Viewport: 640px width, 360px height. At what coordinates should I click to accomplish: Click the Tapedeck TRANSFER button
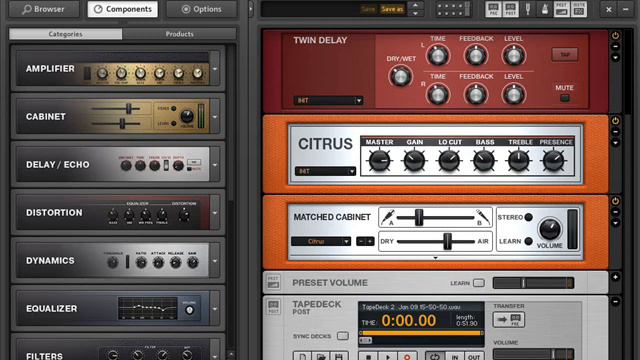point(509,320)
